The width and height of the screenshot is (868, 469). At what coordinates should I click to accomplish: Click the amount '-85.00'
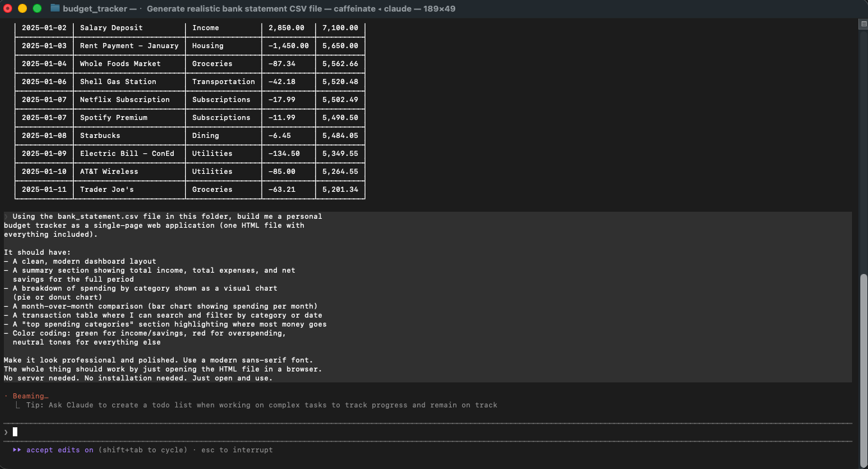(x=282, y=171)
